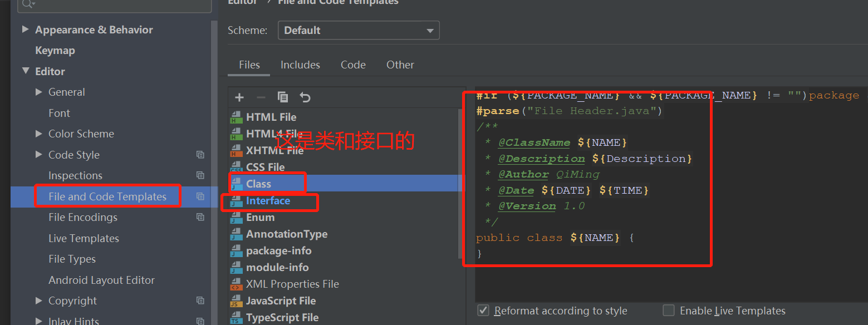
Task: Open the Scheme dropdown showing Default
Action: pos(358,30)
